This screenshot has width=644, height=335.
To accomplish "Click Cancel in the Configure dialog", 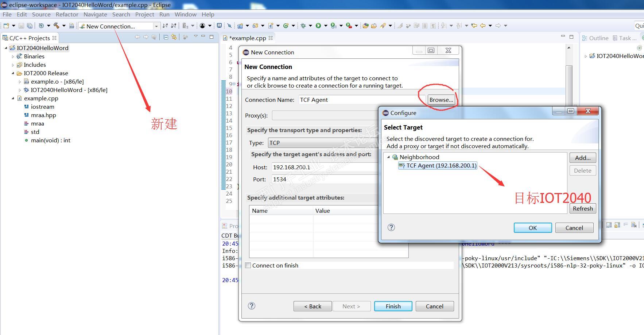I will [x=574, y=228].
